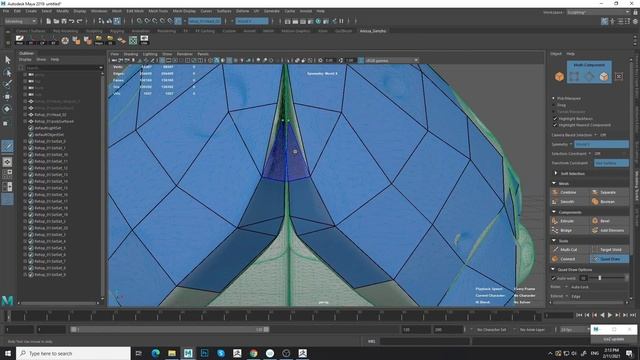Open Chrome from the taskbar
This screenshot has height=360, width=640.
coord(253,353)
